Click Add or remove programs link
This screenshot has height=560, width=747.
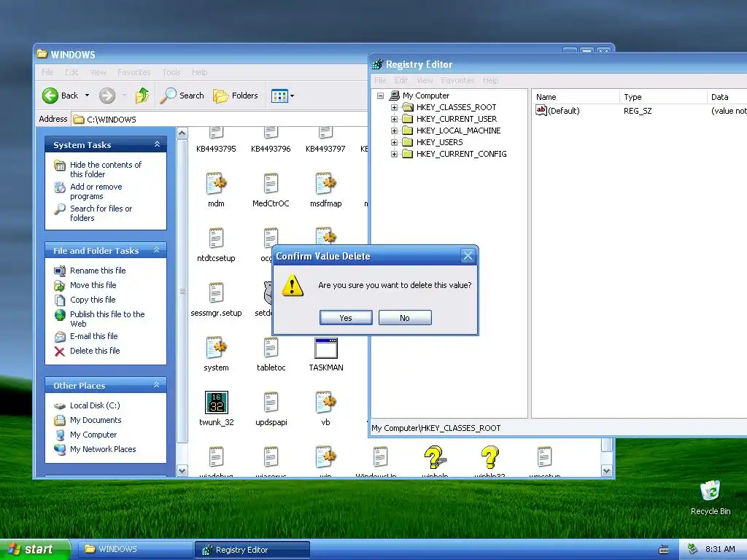[96, 192]
